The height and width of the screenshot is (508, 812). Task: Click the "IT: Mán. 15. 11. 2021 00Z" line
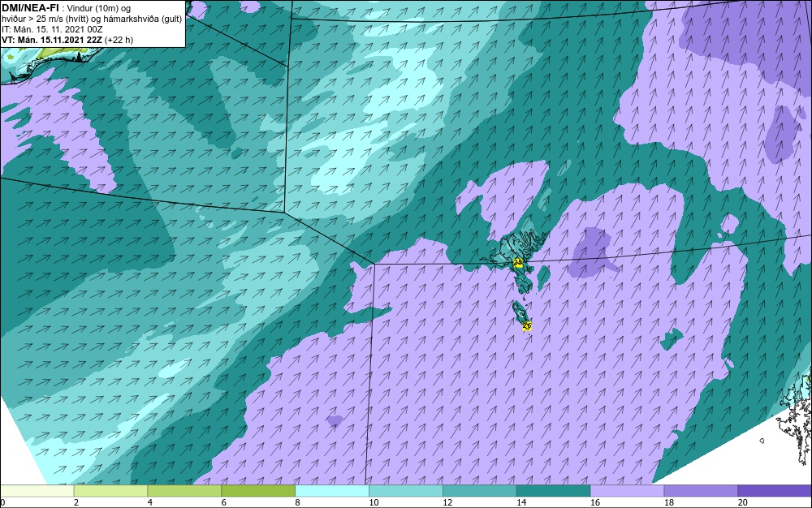pos(52,29)
